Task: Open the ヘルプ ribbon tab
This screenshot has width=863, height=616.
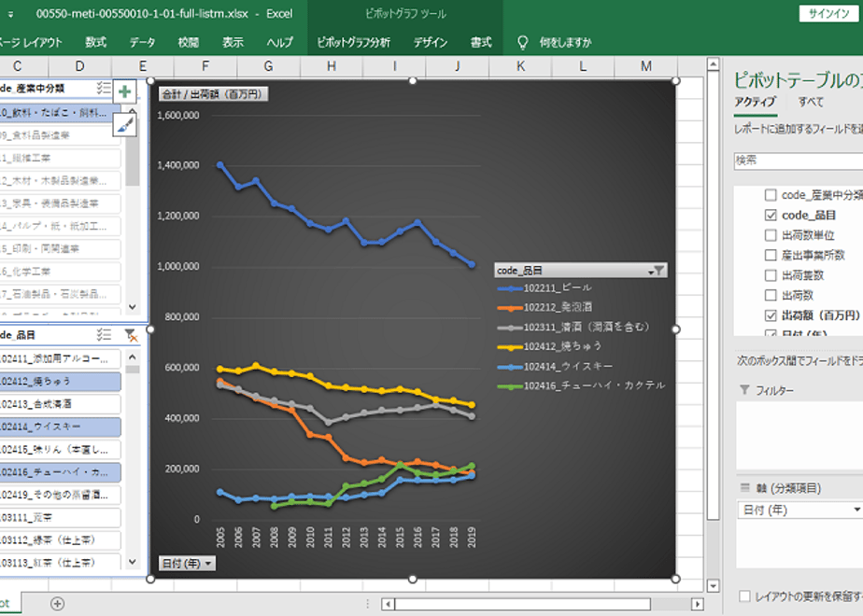Action: pos(279,42)
